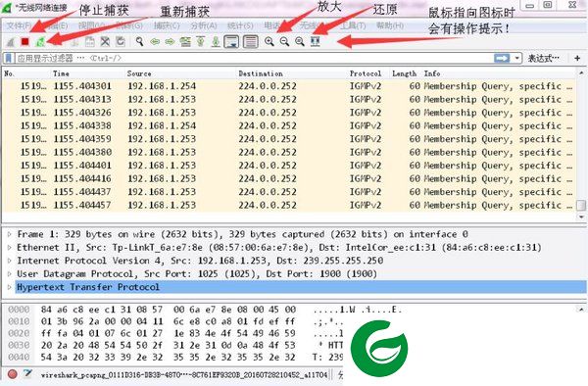Go forward to the next packet (right green arrow)
The width and height of the screenshot is (588, 386).
(x=170, y=41)
